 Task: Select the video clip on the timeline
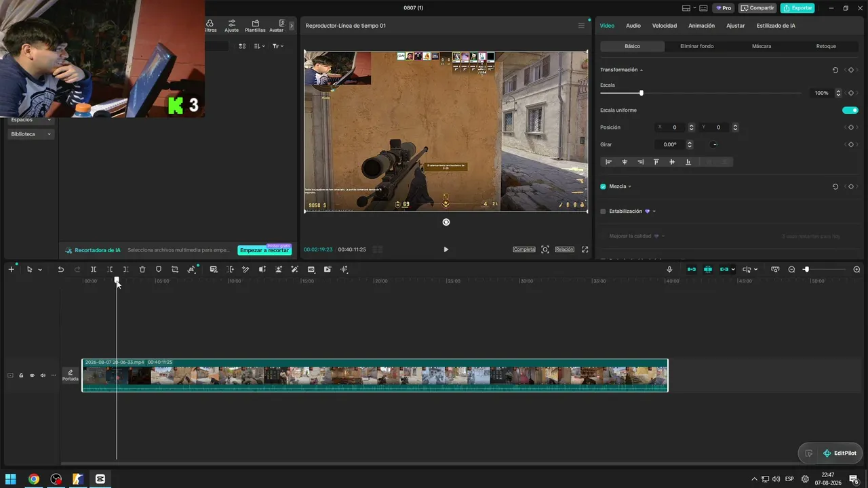[375, 375]
